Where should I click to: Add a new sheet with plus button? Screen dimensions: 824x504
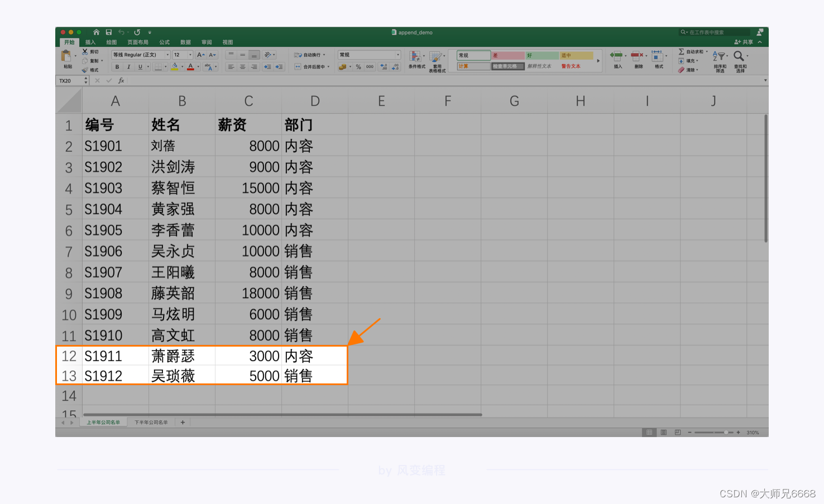pyautogui.click(x=183, y=423)
